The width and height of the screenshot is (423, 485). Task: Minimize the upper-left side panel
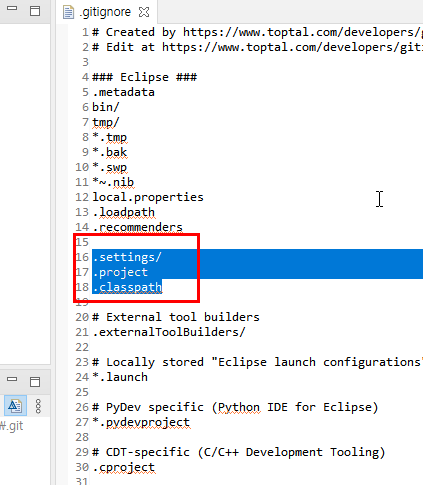pyautogui.click(x=12, y=8)
